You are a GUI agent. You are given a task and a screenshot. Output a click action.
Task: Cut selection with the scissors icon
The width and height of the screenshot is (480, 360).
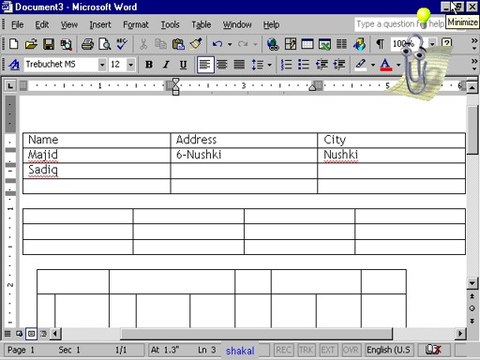(143, 44)
